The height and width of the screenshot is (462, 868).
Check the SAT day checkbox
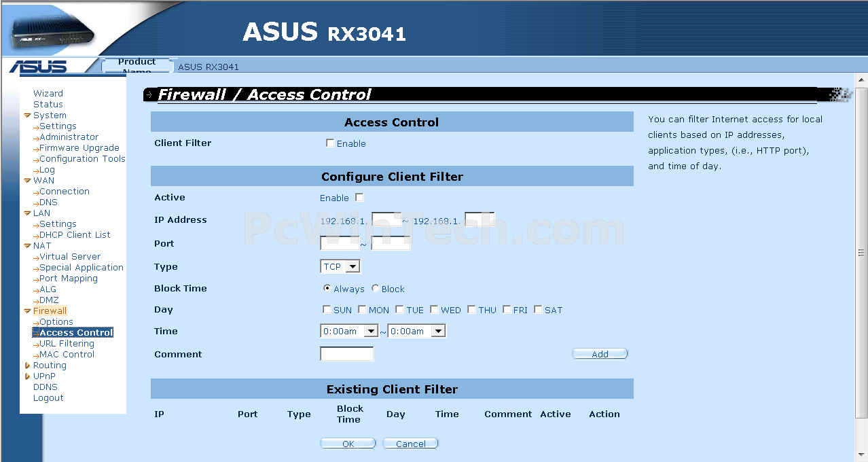click(538, 310)
